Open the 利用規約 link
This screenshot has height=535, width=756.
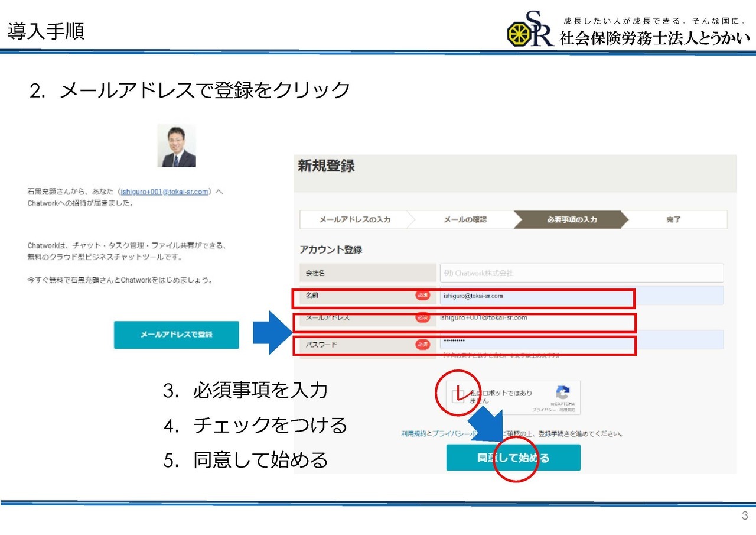(x=413, y=433)
